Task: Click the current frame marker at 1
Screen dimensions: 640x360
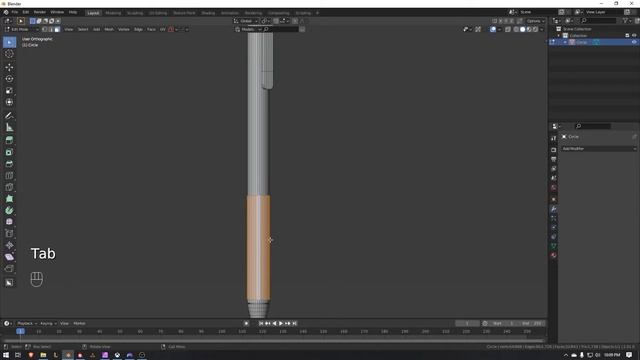Action: [x=20, y=331]
